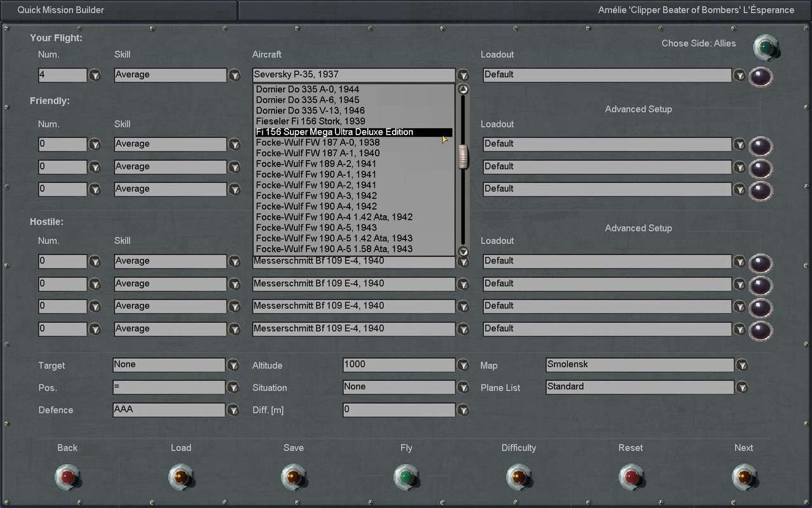Open Plane List dropdown arrow

point(742,387)
